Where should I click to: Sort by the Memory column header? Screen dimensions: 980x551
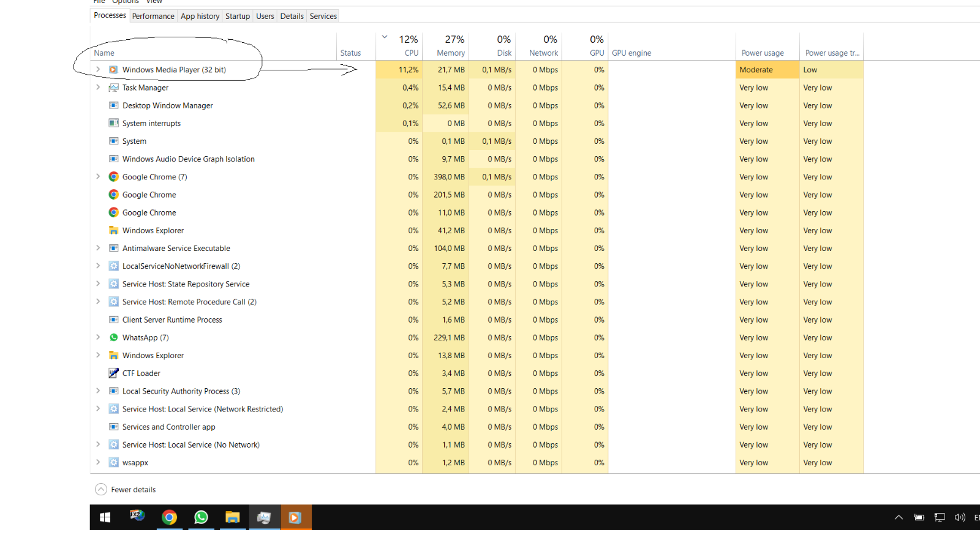pyautogui.click(x=446, y=47)
